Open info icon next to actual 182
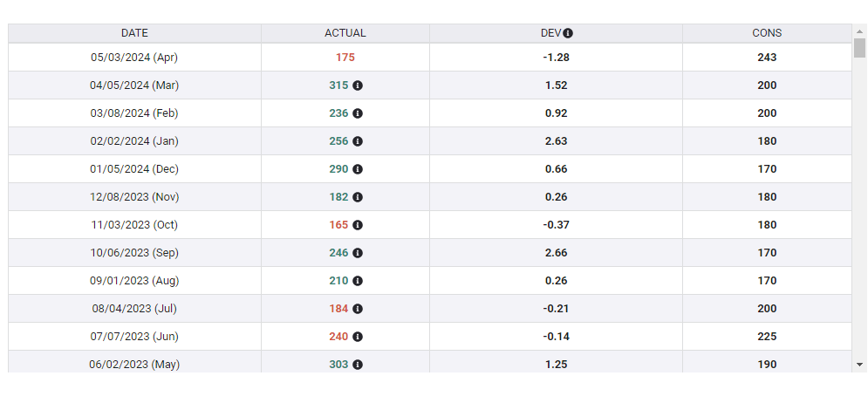The width and height of the screenshot is (868, 403). pyautogui.click(x=358, y=197)
